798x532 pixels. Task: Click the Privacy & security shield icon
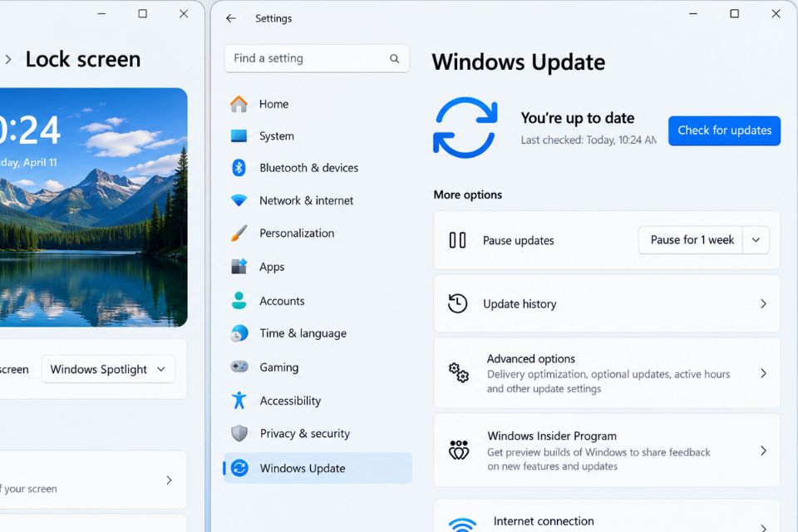[x=239, y=433]
